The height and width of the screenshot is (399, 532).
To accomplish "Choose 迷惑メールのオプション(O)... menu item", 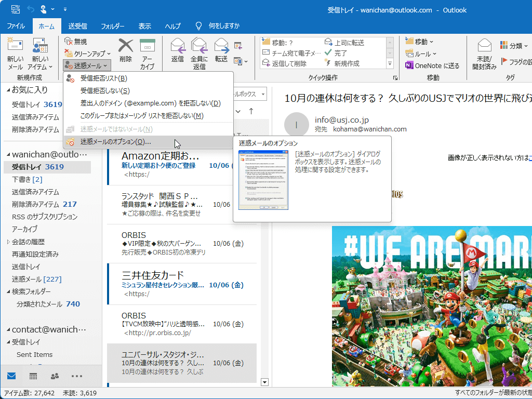I will pos(148,142).
